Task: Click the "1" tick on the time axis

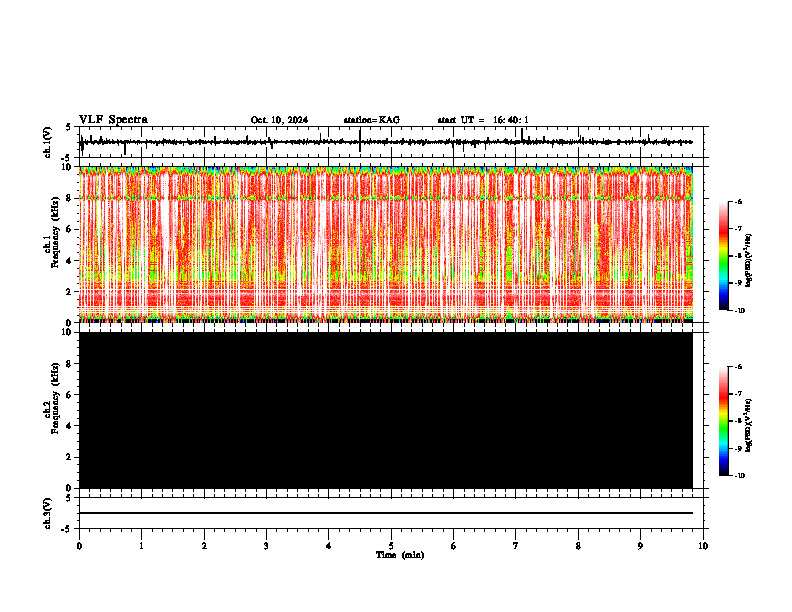Action: click(141, 546)
